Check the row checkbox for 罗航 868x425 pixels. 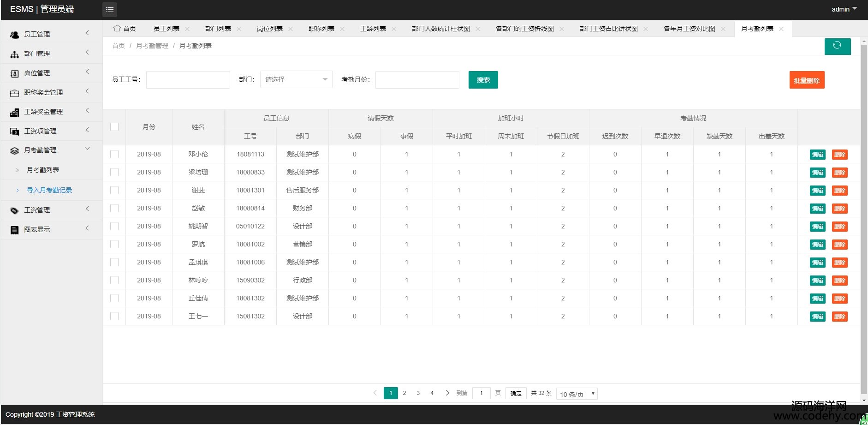pos(114,244)
